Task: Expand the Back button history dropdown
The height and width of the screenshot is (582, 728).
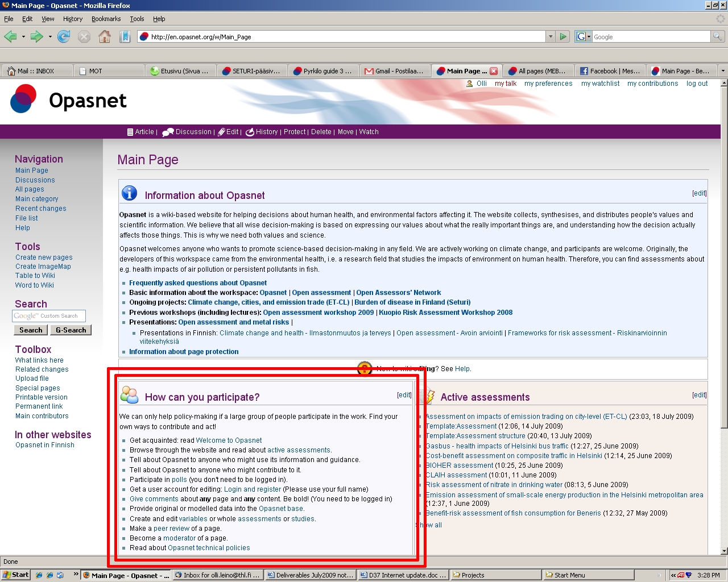Action: tap(23, 37)
